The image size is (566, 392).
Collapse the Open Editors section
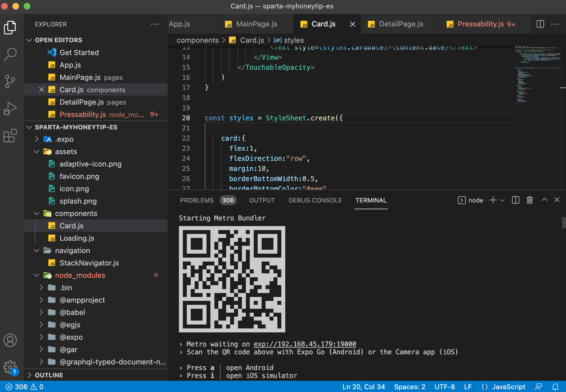click(x=29, y=40)
